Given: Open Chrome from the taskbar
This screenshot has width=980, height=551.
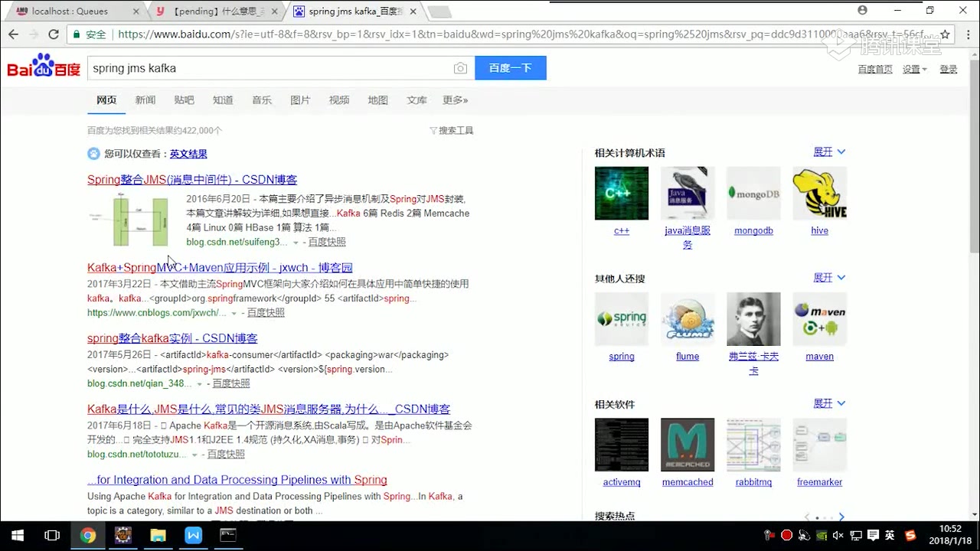Looking at the screenshot, I should [88, 536].
